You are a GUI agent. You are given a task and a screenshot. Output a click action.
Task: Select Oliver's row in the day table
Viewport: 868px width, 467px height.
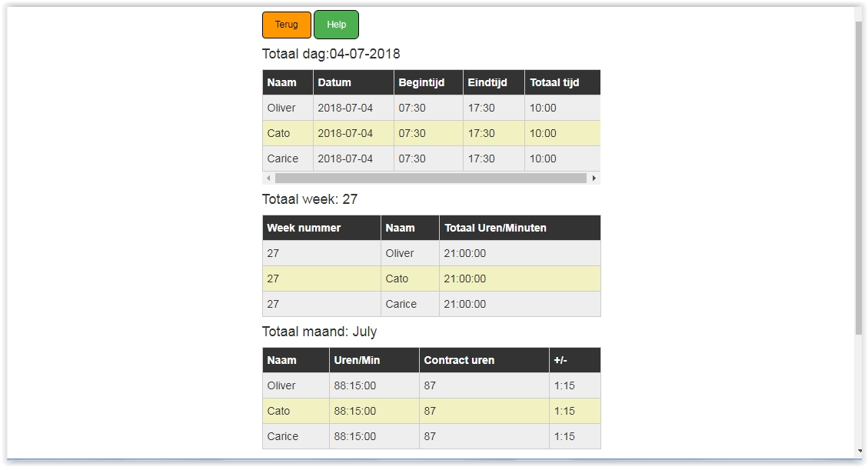click(x=281, y=108)
